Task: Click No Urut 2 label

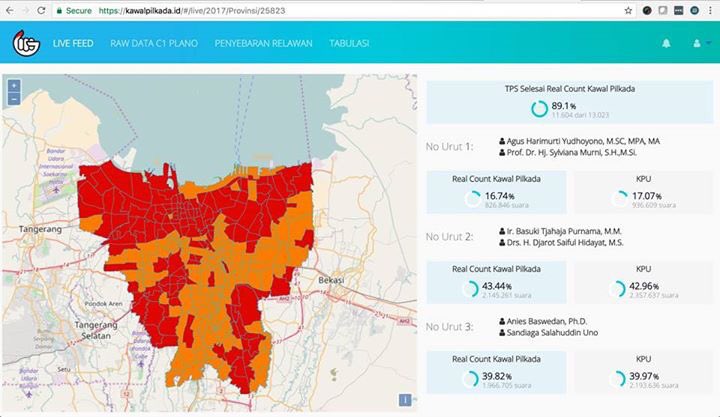Action: (x=449, y=237)
